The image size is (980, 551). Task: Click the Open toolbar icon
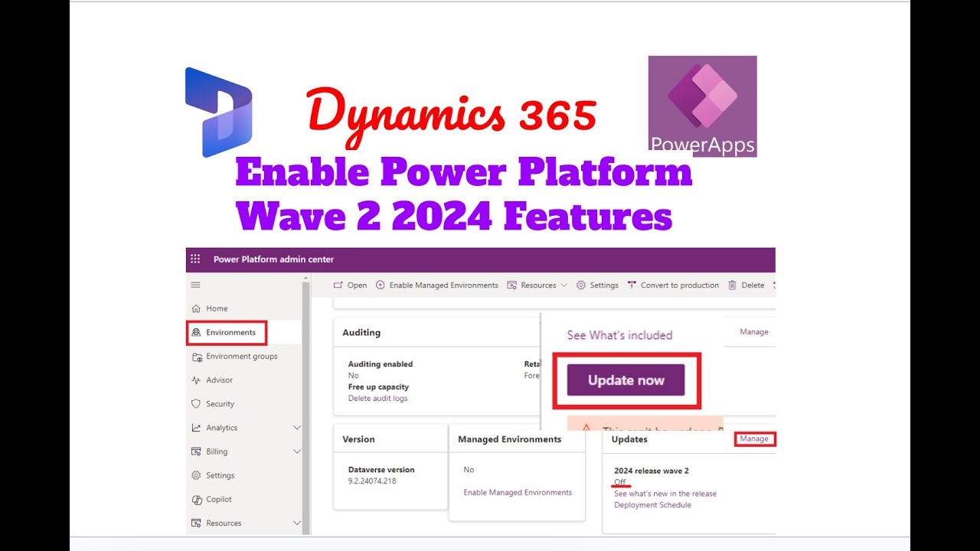click(x=338, y=285)
